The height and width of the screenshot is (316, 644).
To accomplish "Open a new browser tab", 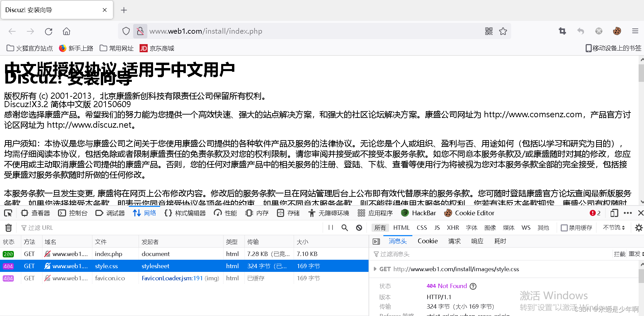I will click(x=124, y=10).
